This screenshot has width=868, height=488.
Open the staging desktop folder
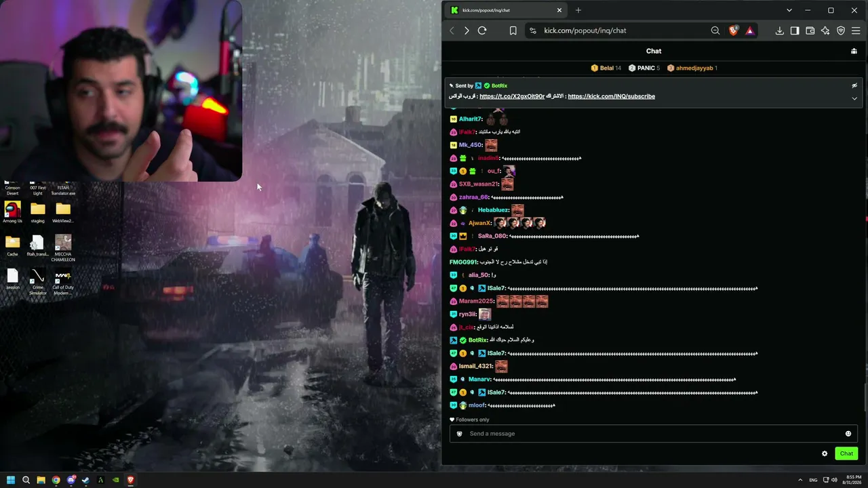38,212
